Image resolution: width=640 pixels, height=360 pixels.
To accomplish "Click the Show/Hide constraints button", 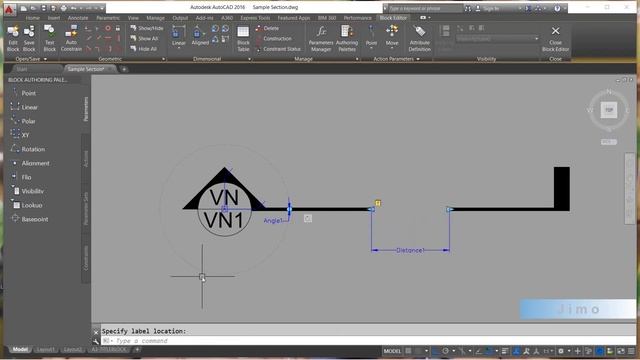I will [x=147, y=28].
